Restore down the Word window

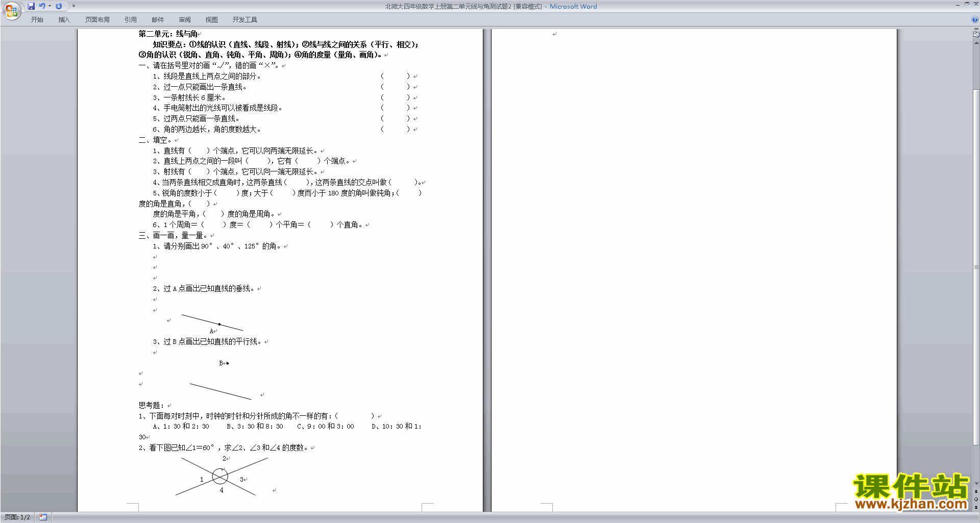(967, 4)
